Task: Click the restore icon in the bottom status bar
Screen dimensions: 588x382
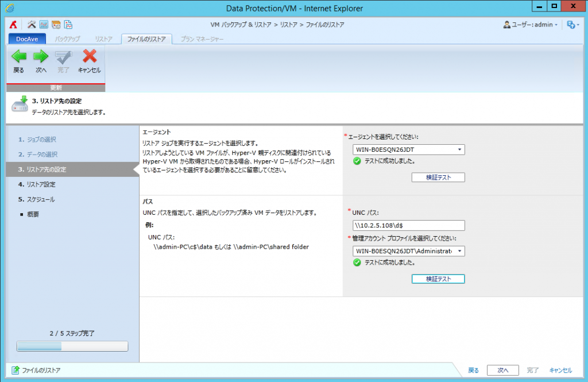Action: [x=16, y=371]
